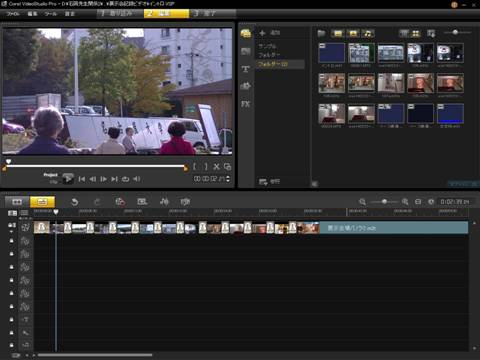Screen dimensions: 480x360
Task: Toggle the show videos filter in library
Action: pyautogui.click(x=338, y=33)
